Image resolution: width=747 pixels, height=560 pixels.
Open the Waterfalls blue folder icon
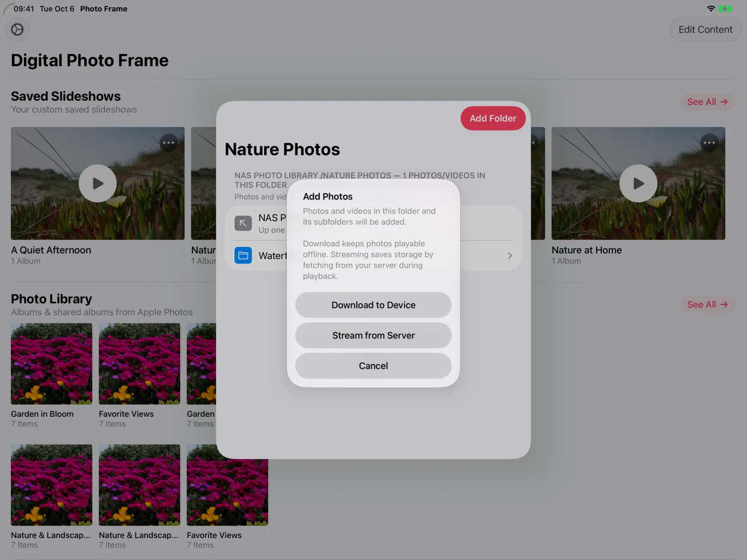tap(243, 255)
